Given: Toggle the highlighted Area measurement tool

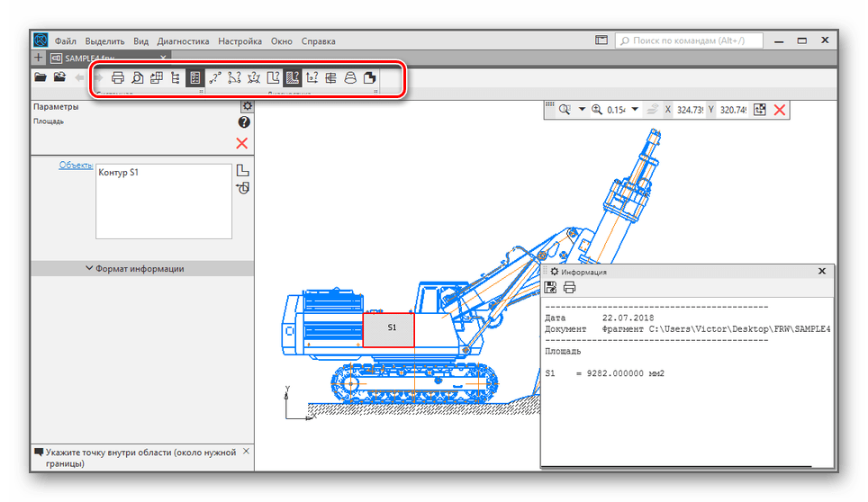Looking at the screenshot, I should pos(292,78).
